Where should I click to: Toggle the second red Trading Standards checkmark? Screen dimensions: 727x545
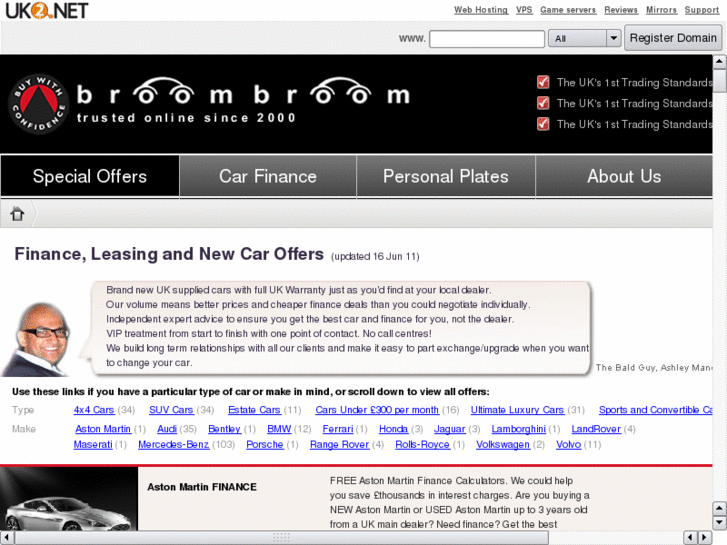pyautogui.click(x=543, y=103)
